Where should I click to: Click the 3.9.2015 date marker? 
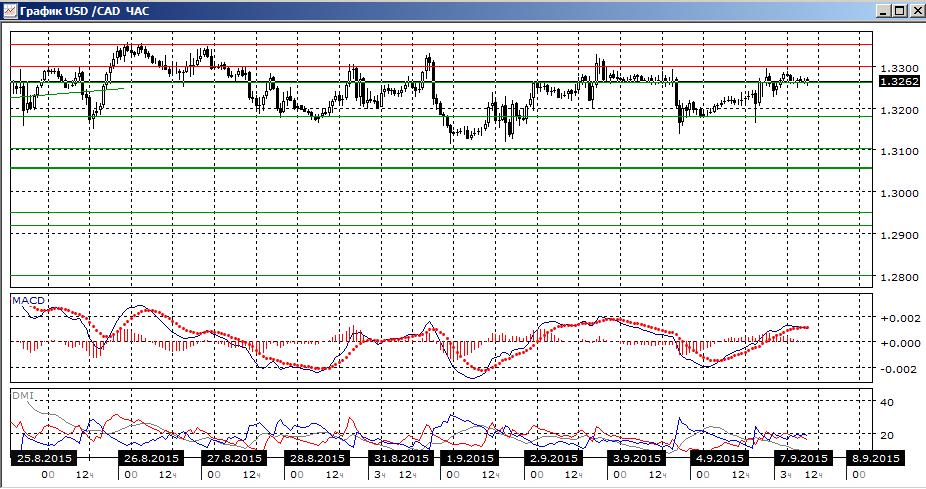tap(633, 458)
